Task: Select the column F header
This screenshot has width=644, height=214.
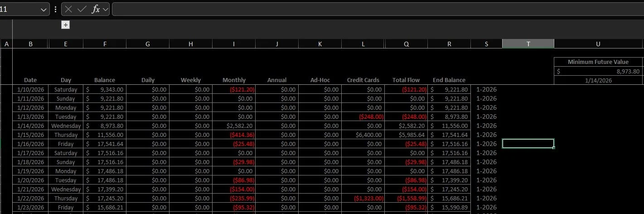Action: [105, 44]
